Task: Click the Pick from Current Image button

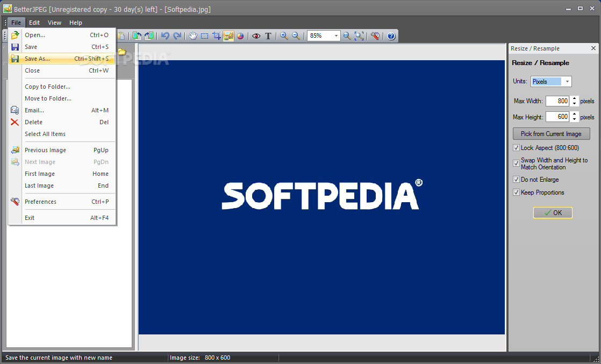Action: (551, 133)
